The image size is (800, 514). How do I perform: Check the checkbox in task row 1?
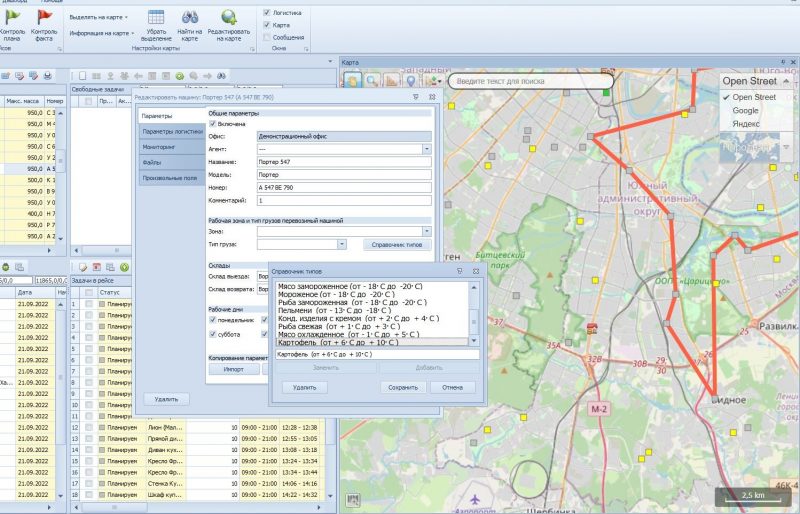coord(89,304)
